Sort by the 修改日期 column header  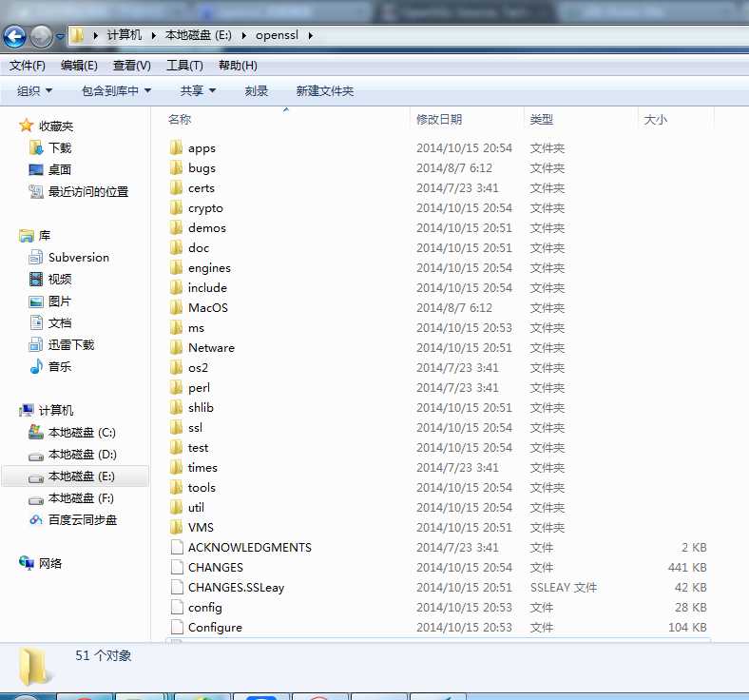[x=439, y=120]
